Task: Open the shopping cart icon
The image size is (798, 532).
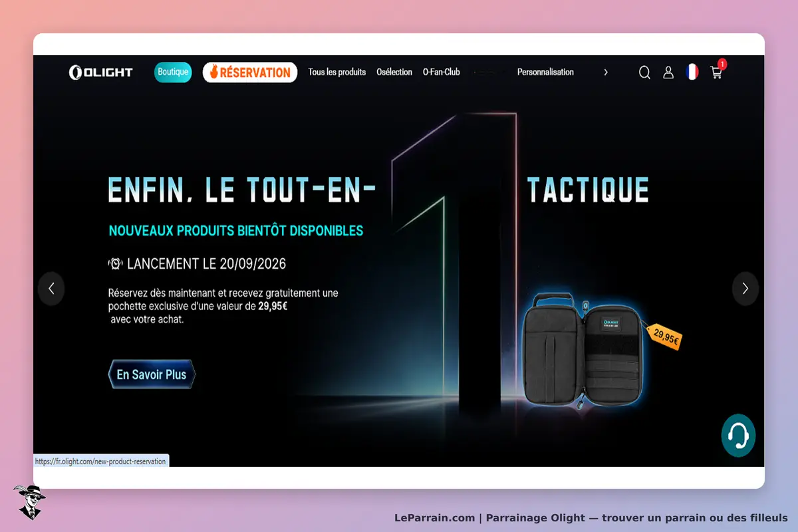Action: [717, 72]
